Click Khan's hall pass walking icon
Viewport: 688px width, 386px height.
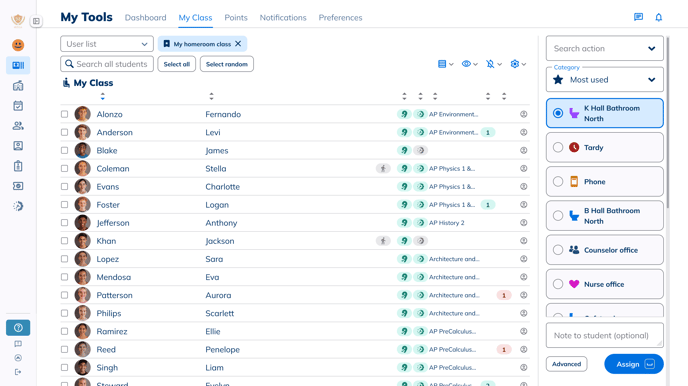coord(383,241)
